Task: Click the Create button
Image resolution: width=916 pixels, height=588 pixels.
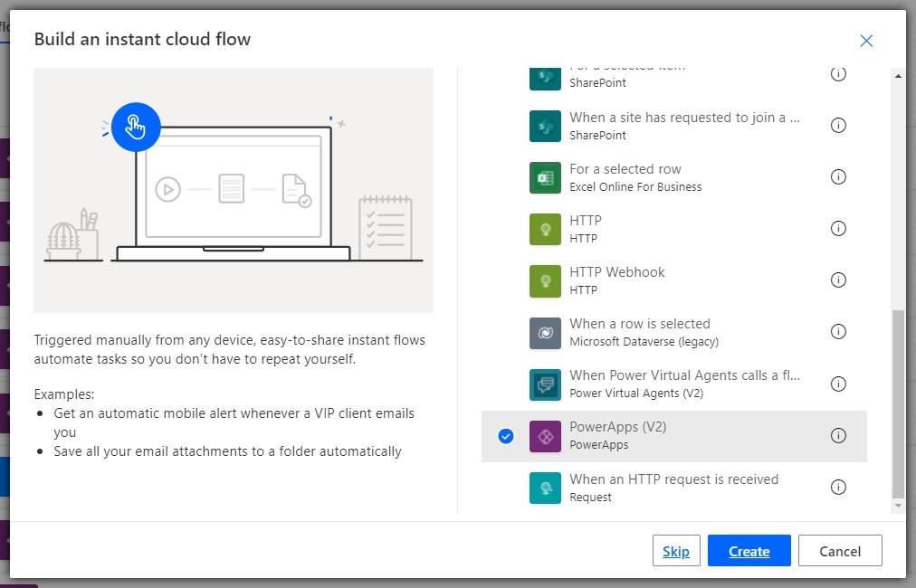Action: click(749, 551)
